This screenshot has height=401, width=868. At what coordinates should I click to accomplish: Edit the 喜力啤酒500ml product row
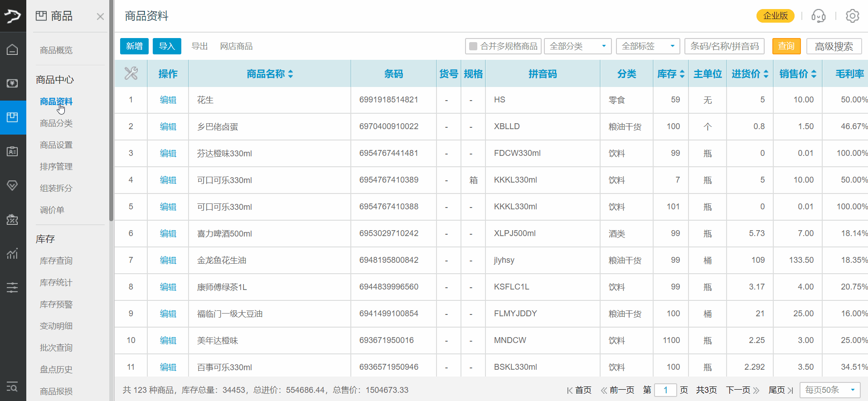click(168, 234)
